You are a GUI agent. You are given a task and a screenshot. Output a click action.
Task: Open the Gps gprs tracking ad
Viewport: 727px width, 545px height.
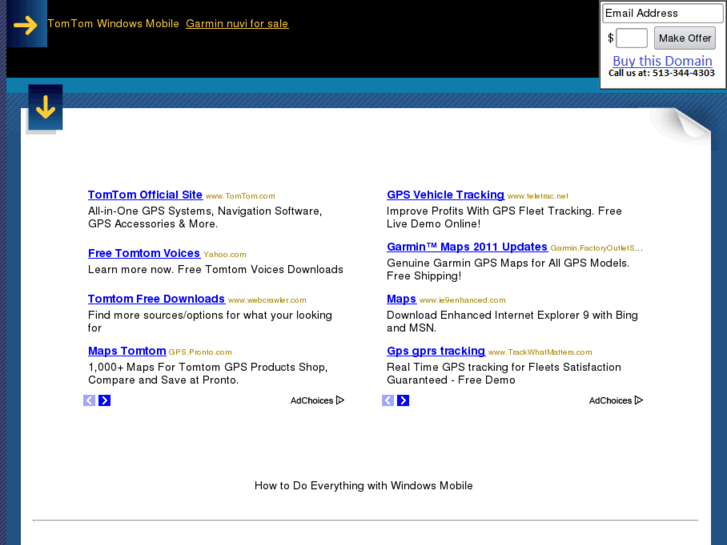(436, 351)
